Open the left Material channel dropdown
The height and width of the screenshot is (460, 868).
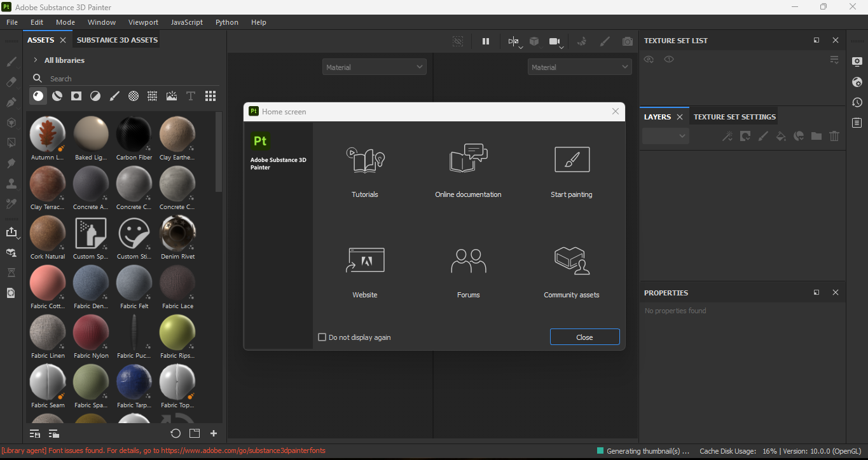point(374,67)
